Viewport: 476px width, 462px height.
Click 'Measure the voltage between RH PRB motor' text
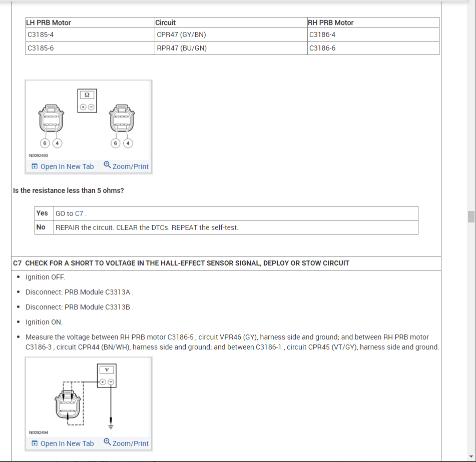tap(232, 342)
